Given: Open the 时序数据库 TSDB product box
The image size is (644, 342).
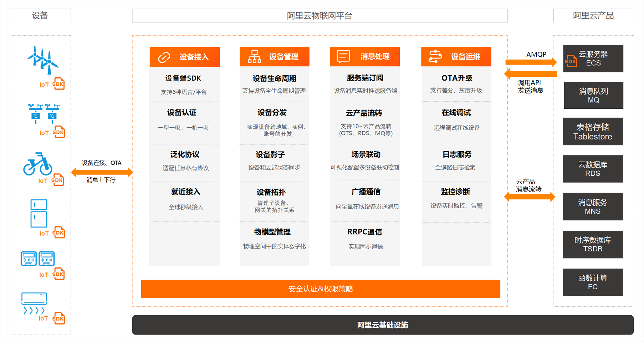Looking at the screenshot, I should click(593, 245).
